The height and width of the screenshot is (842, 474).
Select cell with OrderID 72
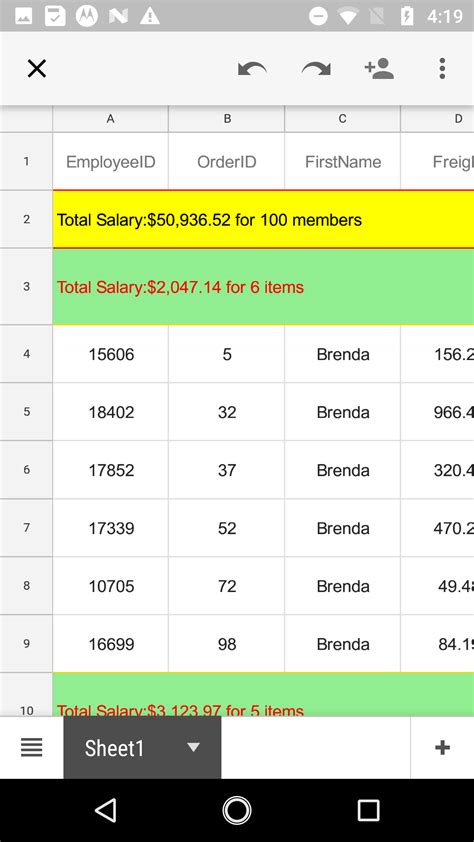tap(227, 586)
